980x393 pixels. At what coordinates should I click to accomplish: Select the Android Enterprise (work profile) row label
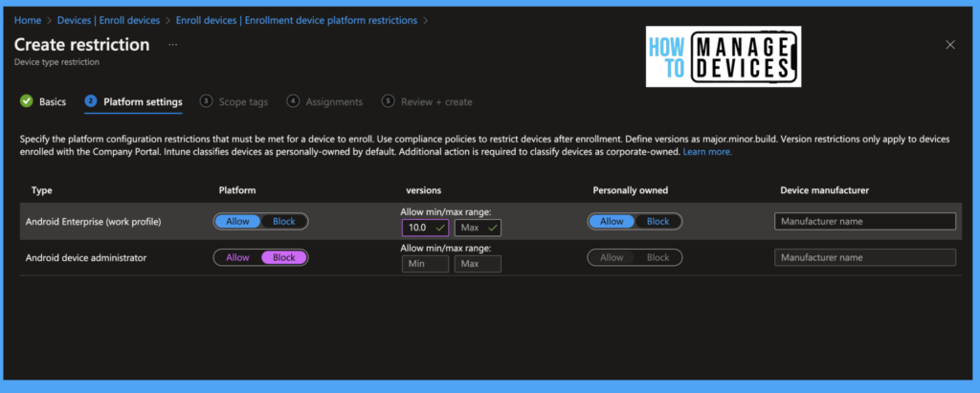(93, 221)
